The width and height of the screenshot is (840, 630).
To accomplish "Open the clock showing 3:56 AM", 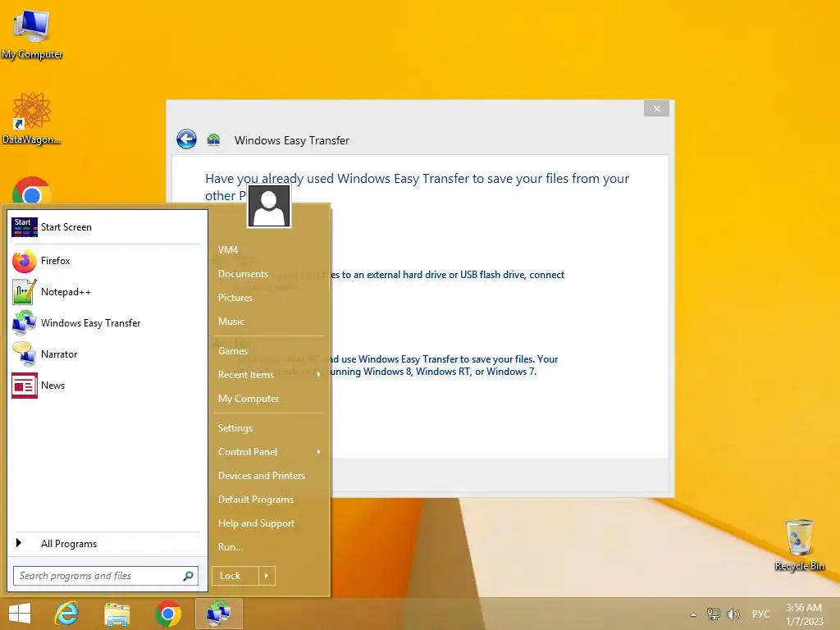I will [804, 614].
